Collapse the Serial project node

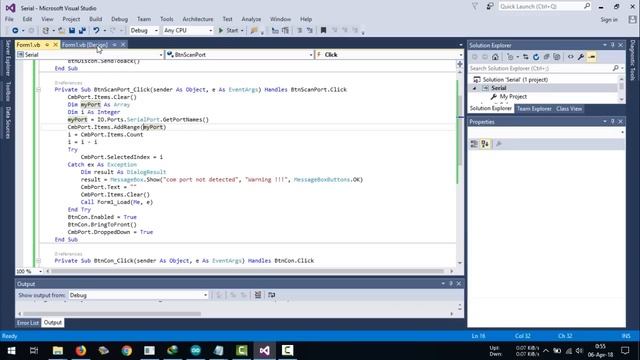[x=474, y=88]
